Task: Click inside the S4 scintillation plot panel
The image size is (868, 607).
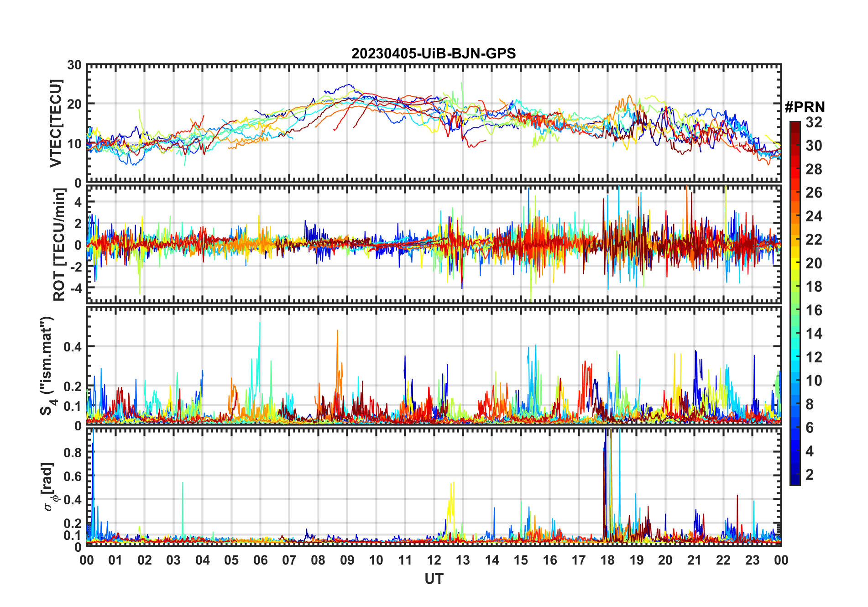Action: (x=434, y=366)
